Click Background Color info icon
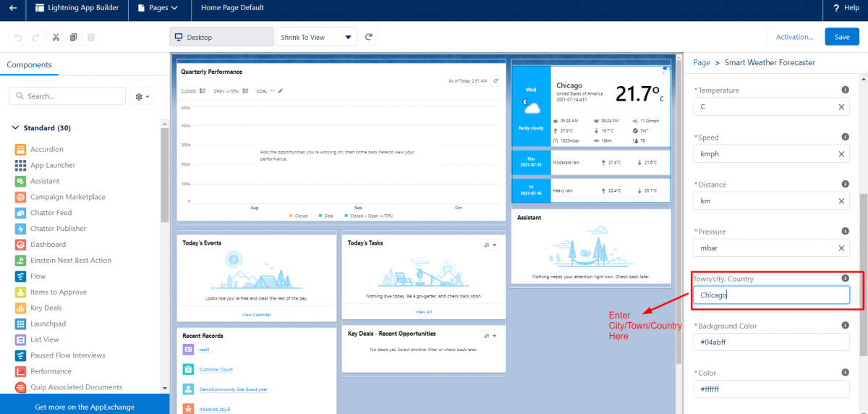Viewport: 868px width, 414px height. 845,326
